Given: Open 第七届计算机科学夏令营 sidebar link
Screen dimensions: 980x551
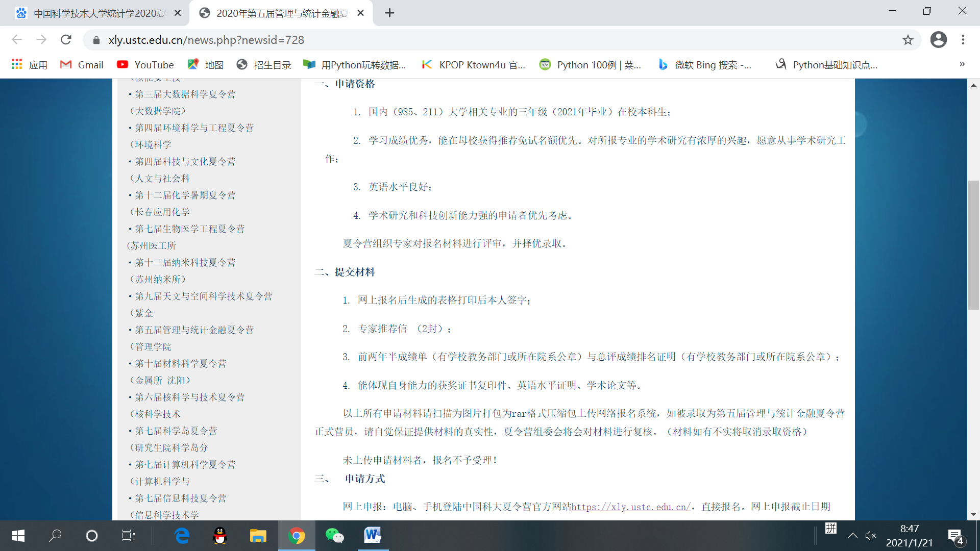Looking at the screenshot, I should [x=185, y=464].
